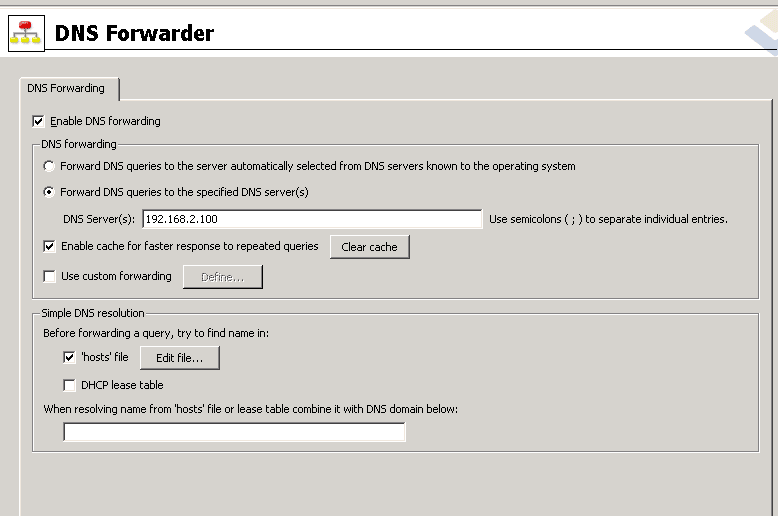Click the 'DNS Server(s):' label
778x516 pixels.
99,219
